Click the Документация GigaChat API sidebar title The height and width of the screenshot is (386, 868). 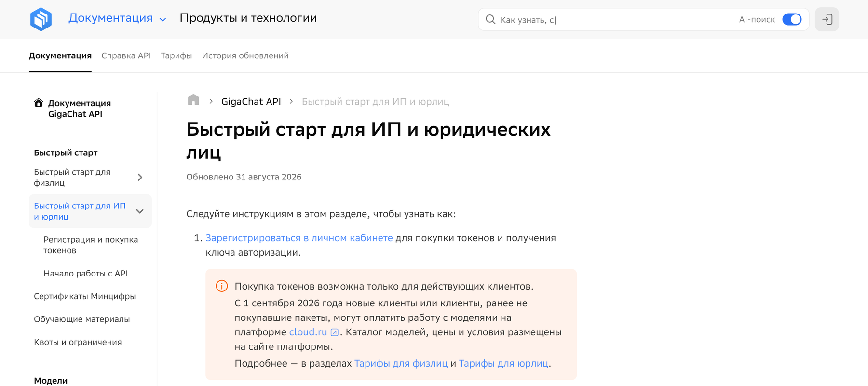[x=80, y=109]
